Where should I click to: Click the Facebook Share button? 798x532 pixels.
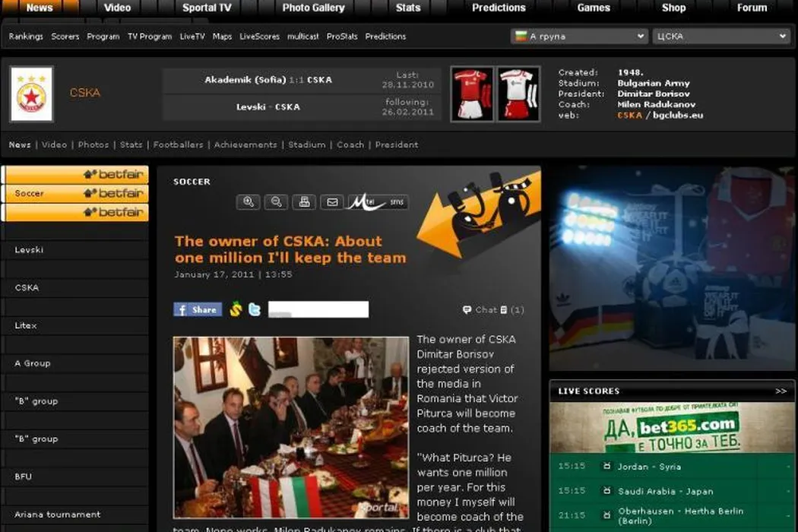(198, 309)
